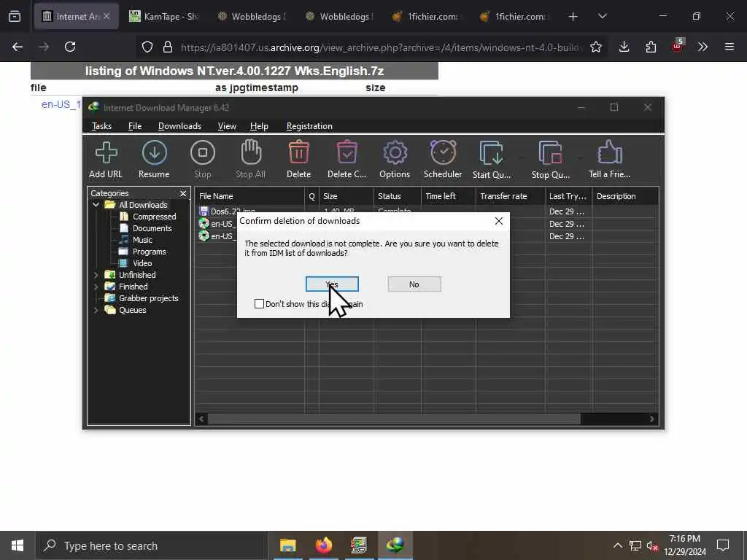Sort by Transfer rate column header

[x=511, y=196]
